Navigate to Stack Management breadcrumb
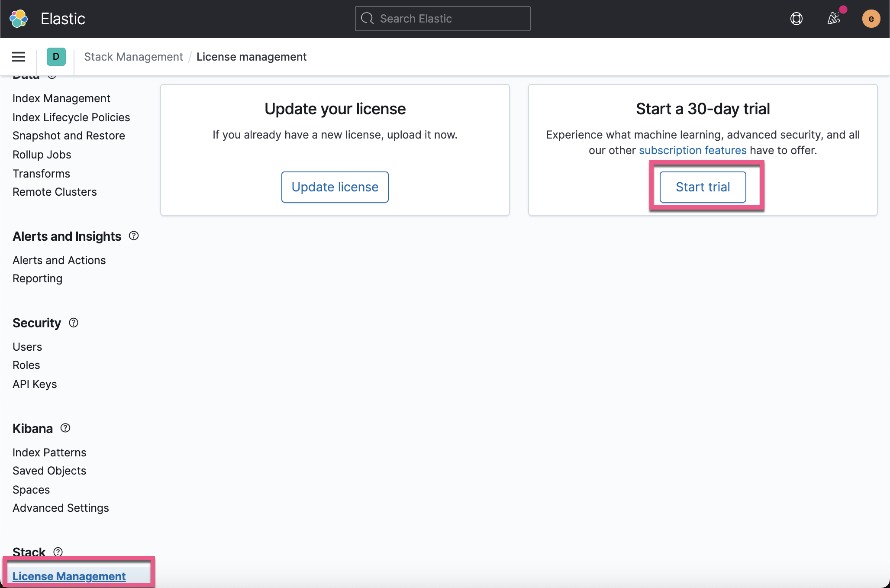890x588 pixels. [x=133, y=56]
